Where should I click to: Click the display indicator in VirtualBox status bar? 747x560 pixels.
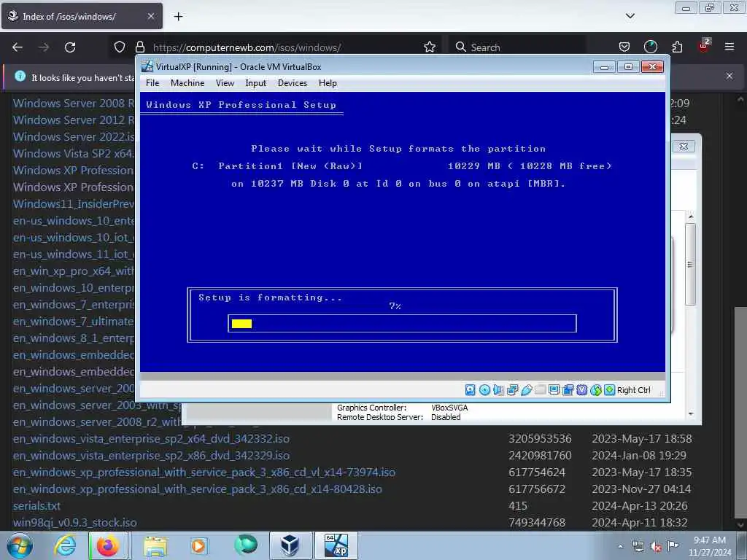point(554,390)
